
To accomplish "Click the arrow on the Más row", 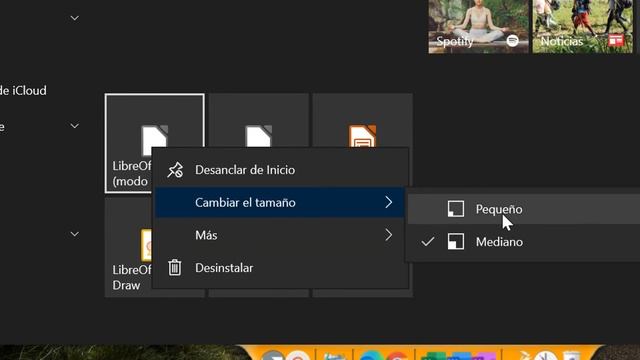I will coord(389,235).
